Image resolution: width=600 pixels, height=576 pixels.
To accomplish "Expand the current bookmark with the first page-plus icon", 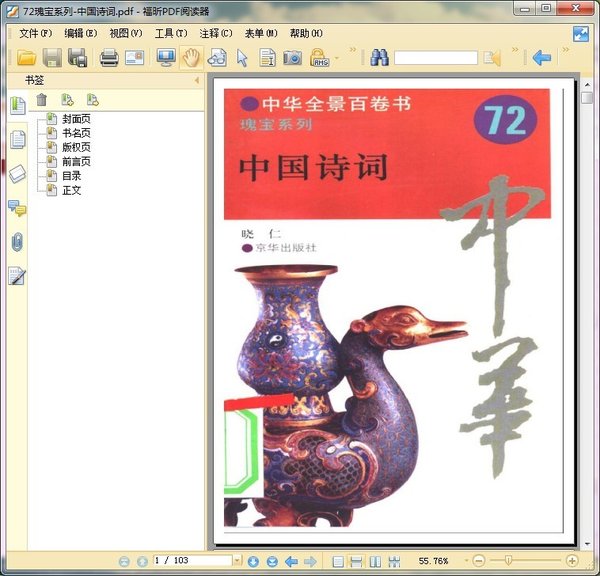I will tap(67, 100).
